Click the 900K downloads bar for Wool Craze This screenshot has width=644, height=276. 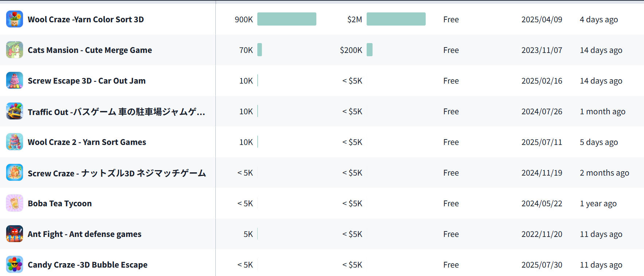286,19
